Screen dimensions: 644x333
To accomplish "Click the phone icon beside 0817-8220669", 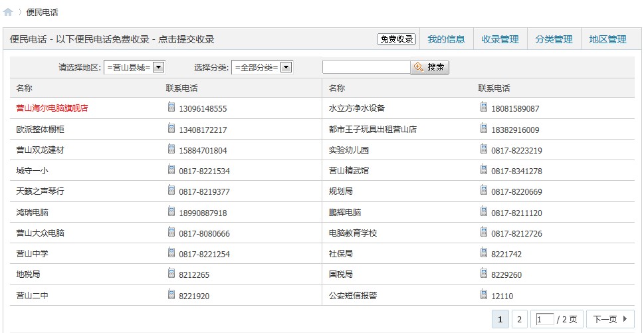I will click(484, 190).
